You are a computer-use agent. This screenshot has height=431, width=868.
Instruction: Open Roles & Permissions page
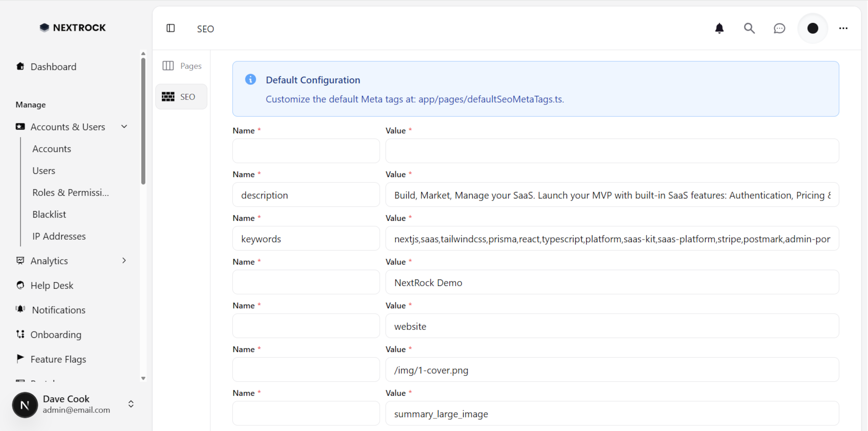pyautogui.click(x=71, y=192)
